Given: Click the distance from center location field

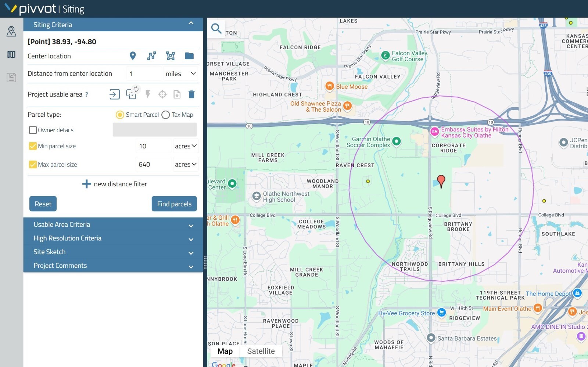Looking at the screenshot, I should click(144, 73).
